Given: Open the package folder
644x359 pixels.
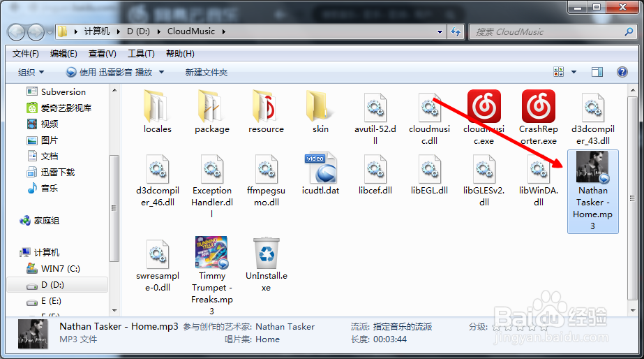Looking at the screenshot, I should click(x=212, y=111).
